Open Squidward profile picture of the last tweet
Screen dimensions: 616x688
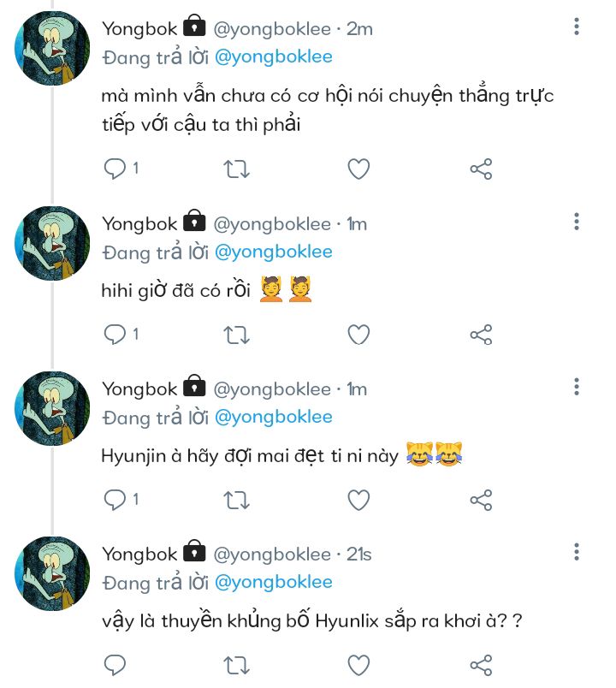coord(52,573)
